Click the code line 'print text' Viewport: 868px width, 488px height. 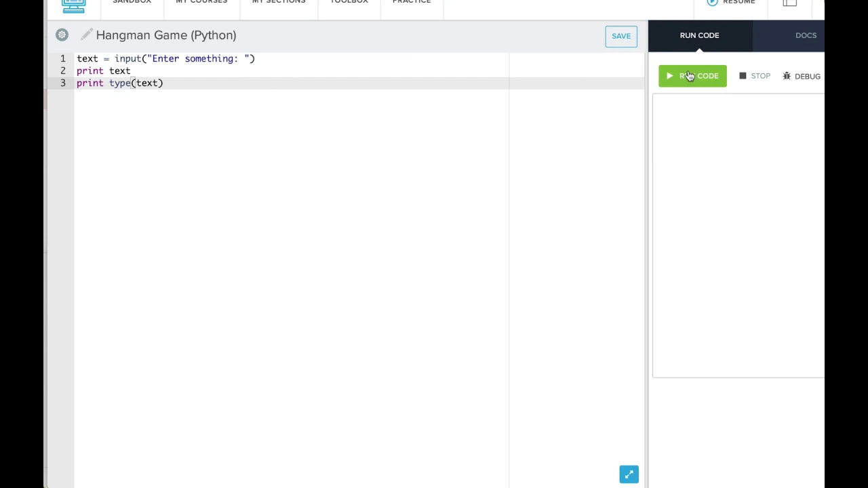[103, 70]
